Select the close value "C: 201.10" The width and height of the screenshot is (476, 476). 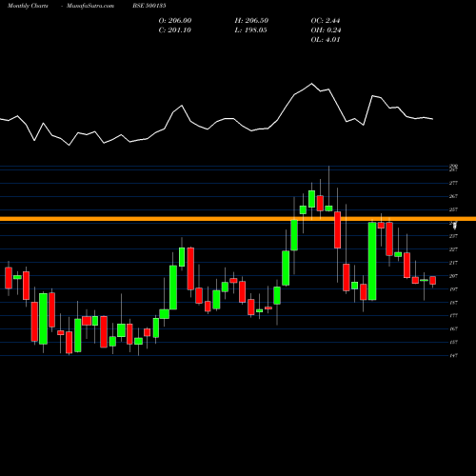175,30
